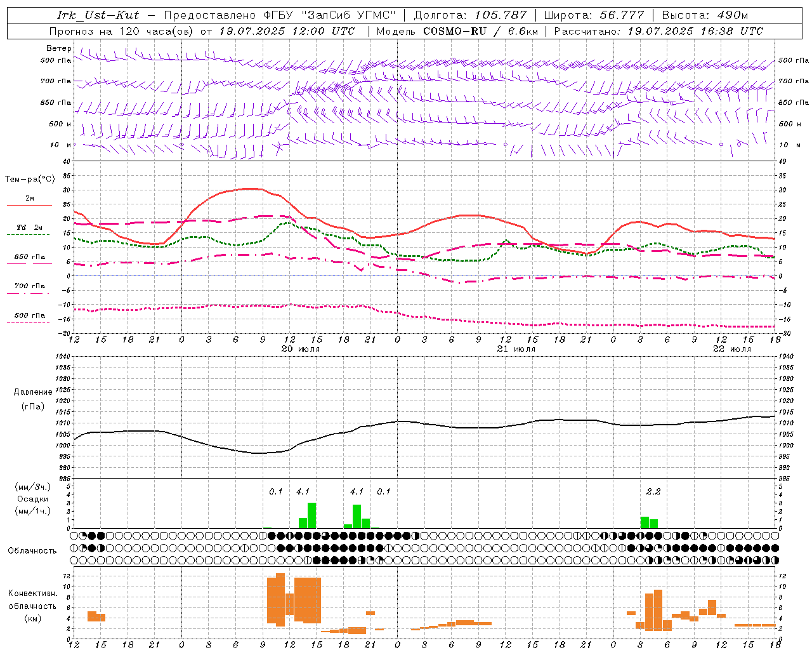Screen dimensions: 812x650
Task: Click the 'Td 2м' dew point legend label
Action: [x=30, y=227]
